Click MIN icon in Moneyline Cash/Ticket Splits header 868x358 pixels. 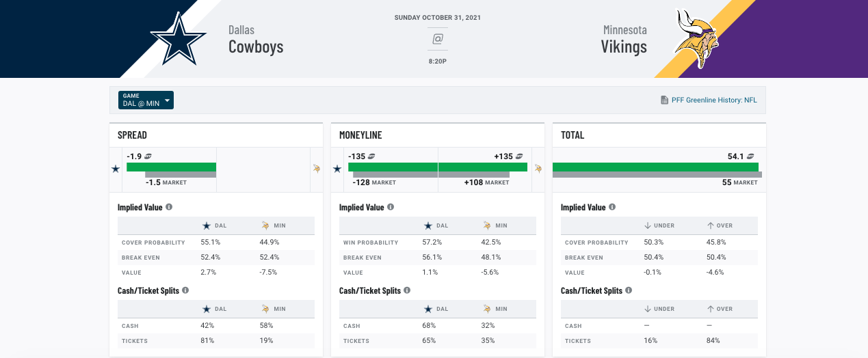tap(486, 309)
